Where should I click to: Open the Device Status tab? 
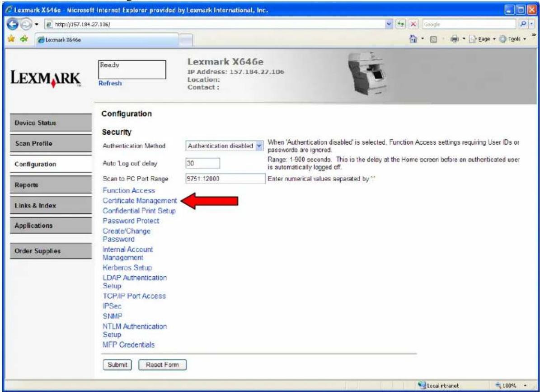tap(51, 123)
